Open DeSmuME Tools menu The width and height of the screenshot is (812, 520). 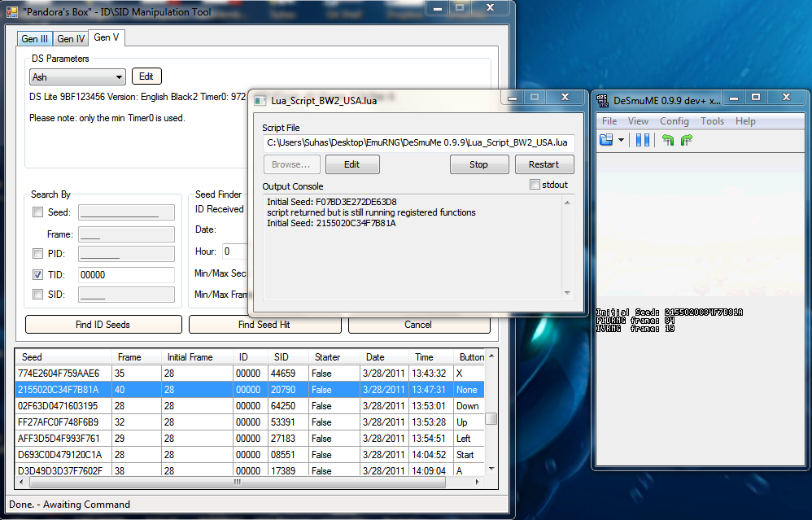[x=712, y=120]
